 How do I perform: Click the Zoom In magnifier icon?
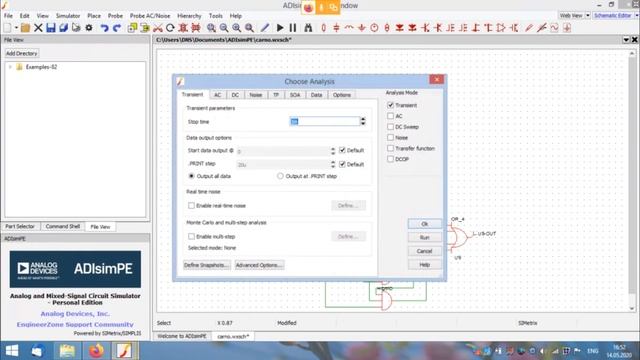click(x=236, y=28)
